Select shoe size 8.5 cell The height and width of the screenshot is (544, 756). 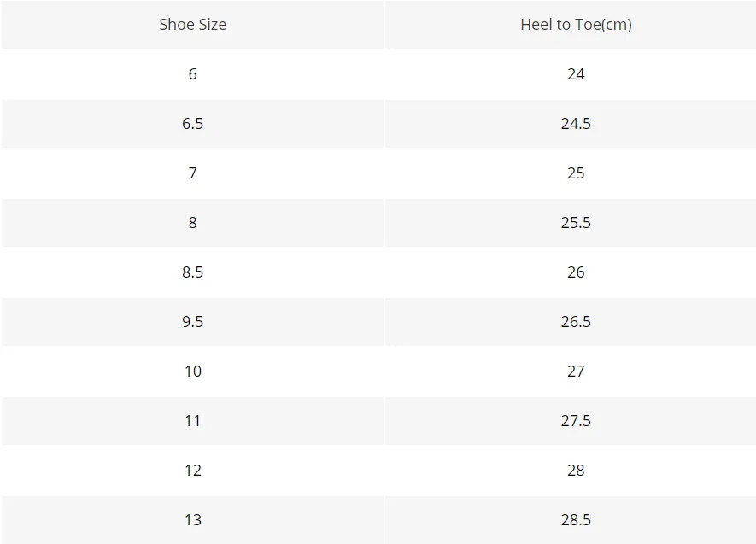(x=193, y=272)
